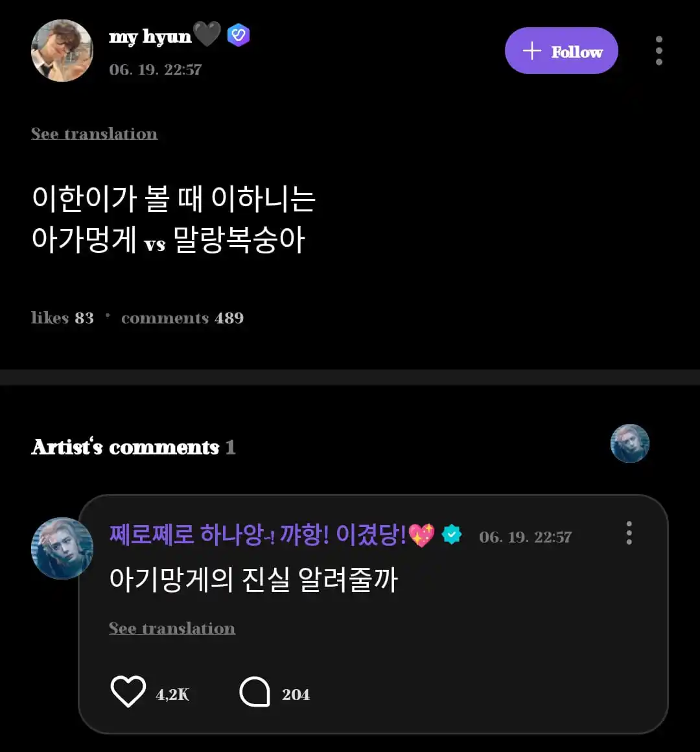The width and height of the screenshot is (700, 752).
Task: Click the Follow button
Action: point(561,51)
